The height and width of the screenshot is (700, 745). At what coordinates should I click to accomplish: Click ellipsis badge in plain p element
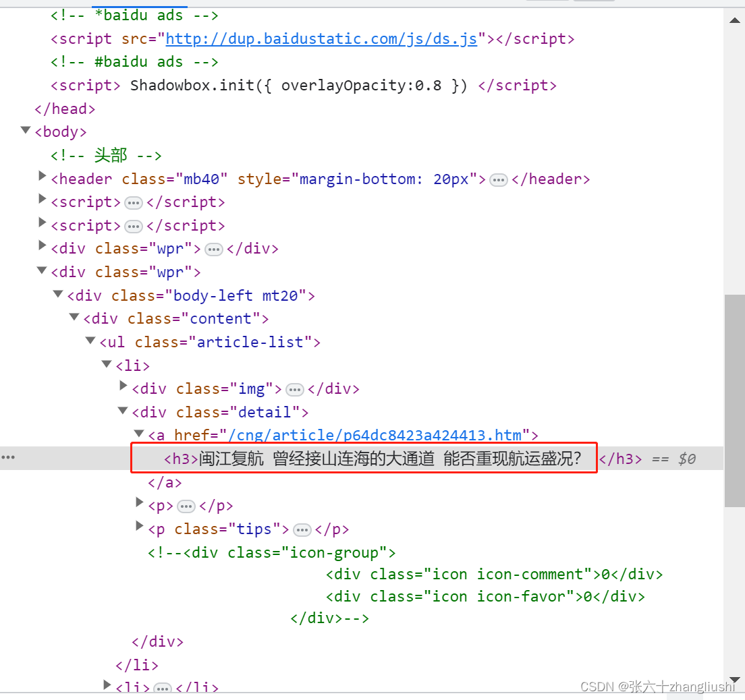[186, 506]
